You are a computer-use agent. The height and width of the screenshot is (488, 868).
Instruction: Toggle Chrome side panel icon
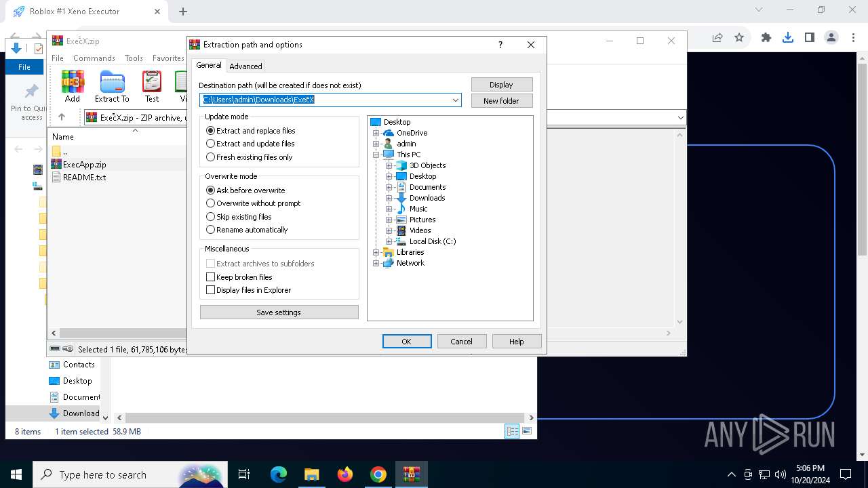tap(810, 38)
